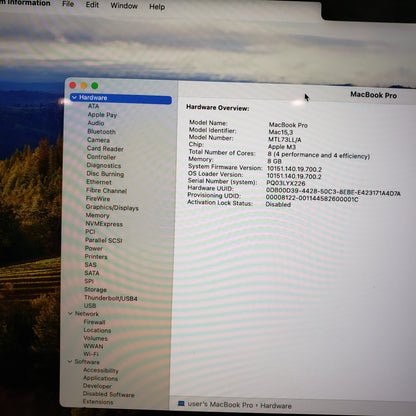The image size is (416, 416).
Task: Select Storage under Hardware
Action: (x=95, y=289)
